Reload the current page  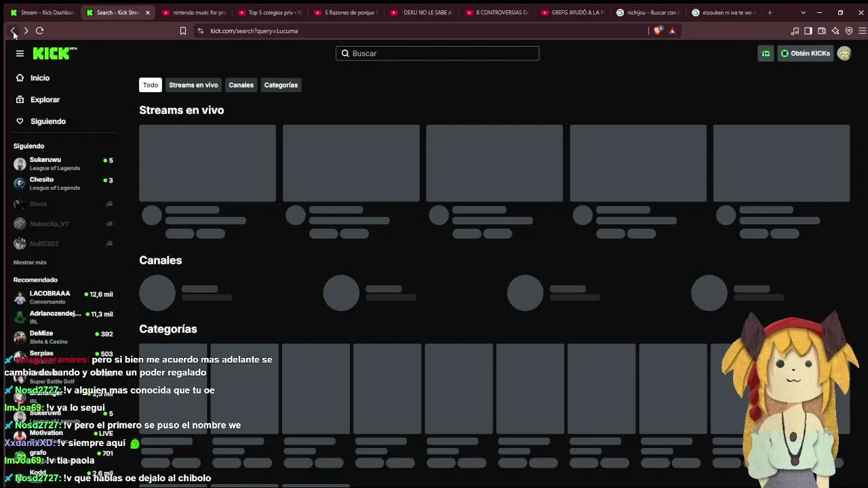pos(39,30)
